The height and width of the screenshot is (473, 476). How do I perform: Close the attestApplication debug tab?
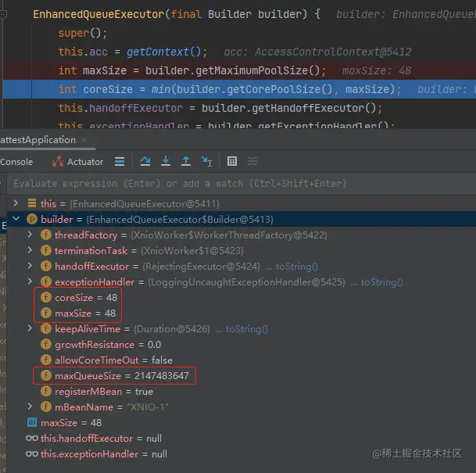click(x=84, y=140)
